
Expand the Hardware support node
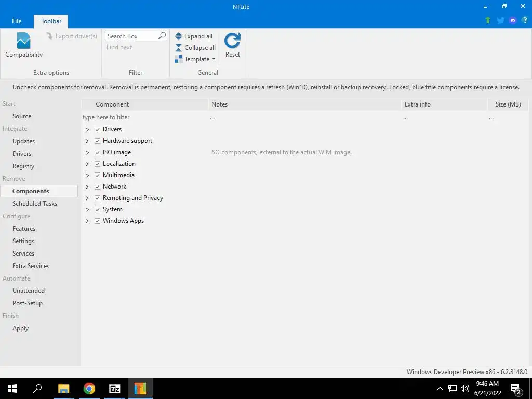click(87, 141)
